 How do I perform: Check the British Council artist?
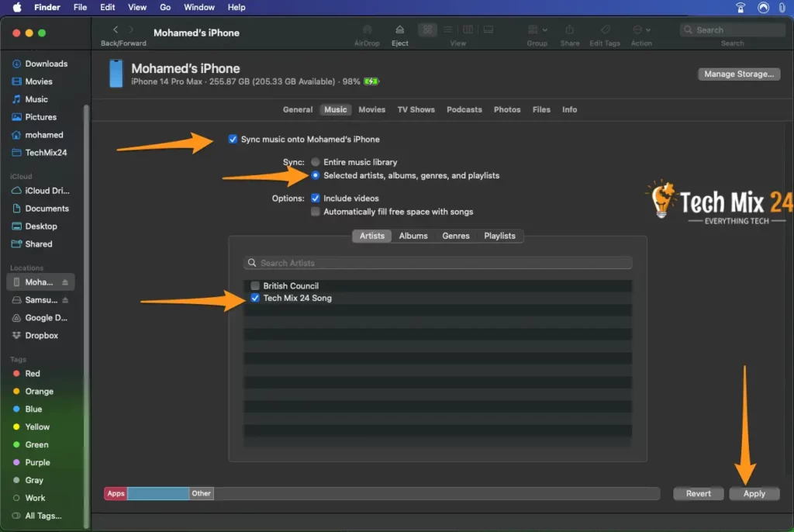pyautogui.click(x=255, y=286)
